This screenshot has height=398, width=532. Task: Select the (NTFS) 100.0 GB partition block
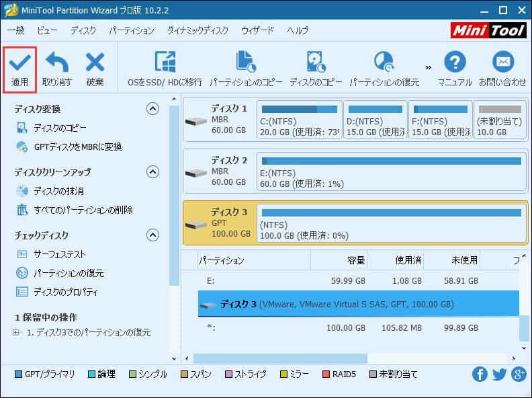coord(392,223)
